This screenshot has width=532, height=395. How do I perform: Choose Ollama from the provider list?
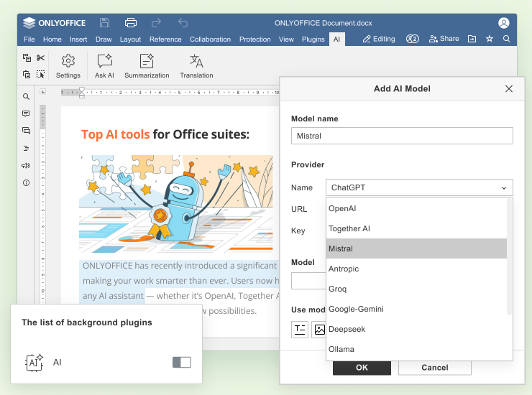[416, 349]
